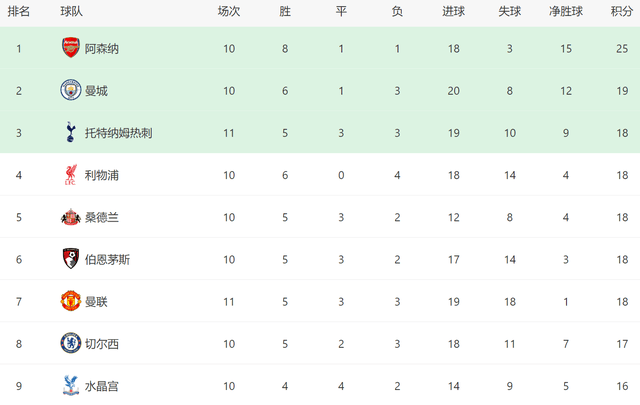The image size is (640, 405).
Task: Click the 球队 column header
Action: [71, 12]
